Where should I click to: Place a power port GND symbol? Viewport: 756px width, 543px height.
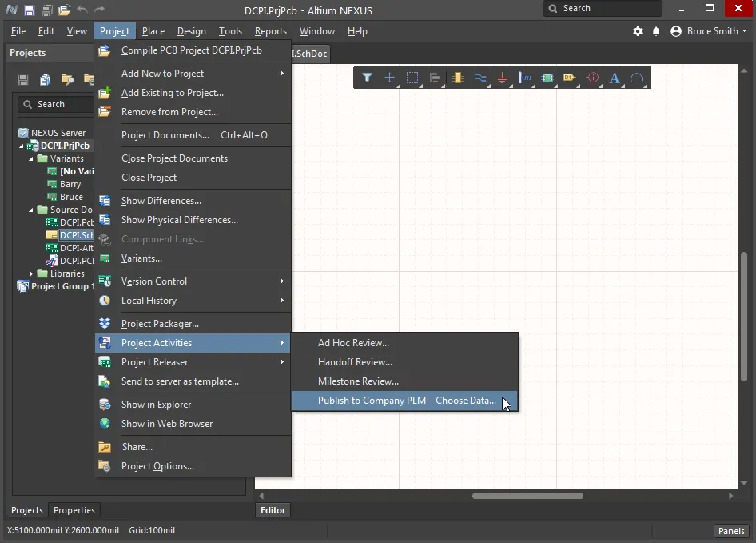tap(503, 78)
